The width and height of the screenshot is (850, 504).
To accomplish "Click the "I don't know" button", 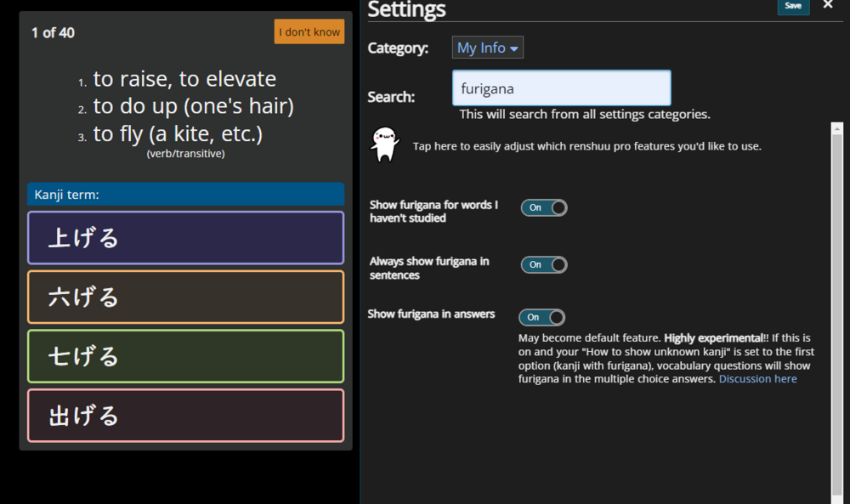I will pyautogui.click(x=309, y=32).
